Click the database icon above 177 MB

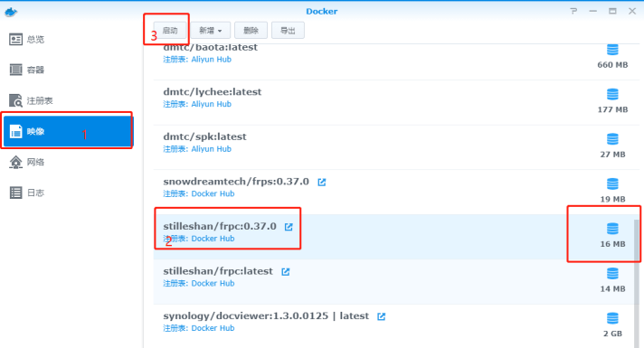pos(612,94)
